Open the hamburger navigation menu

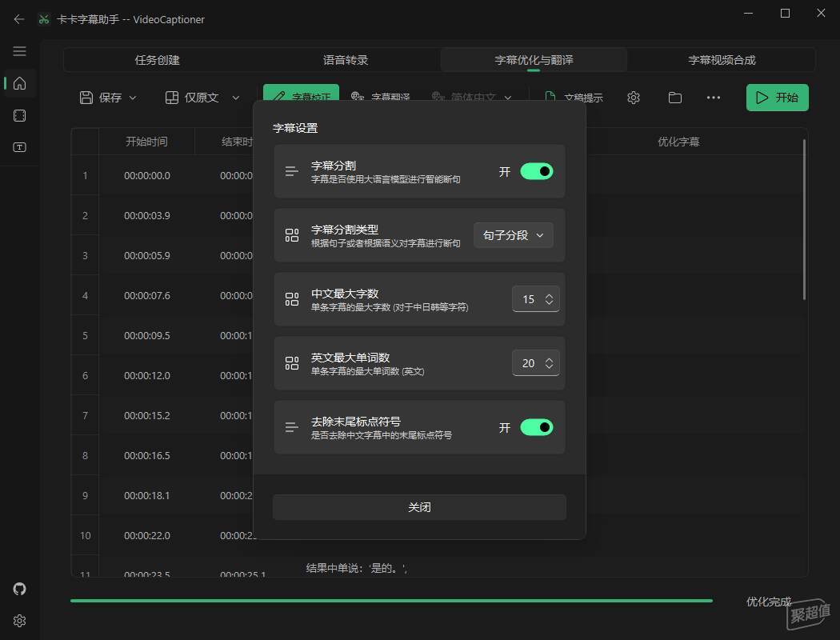point(20,51)
